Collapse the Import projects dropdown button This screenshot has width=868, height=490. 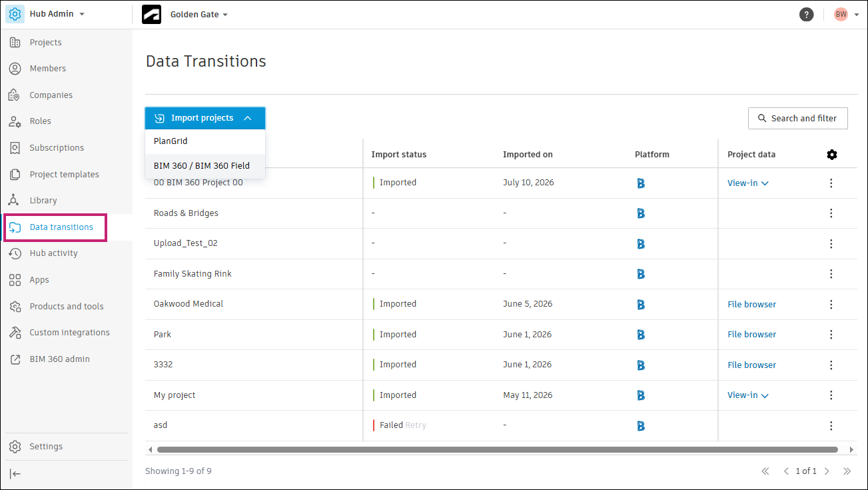click(x=205, y=118)
